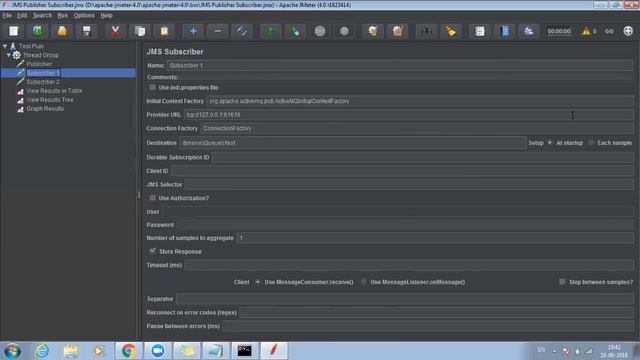This screenshot has width=640, height=360.
Task: Click the Toggle enable/disable toolbar icon
Action: (x=242, y=31)
